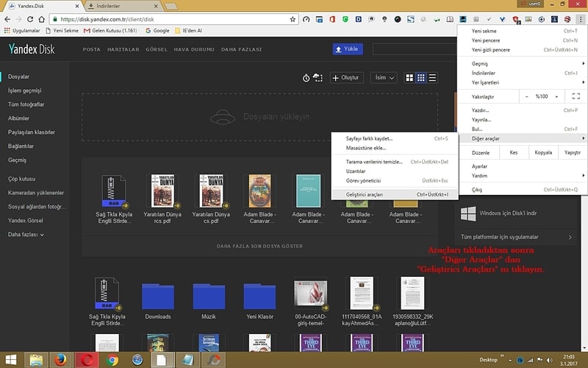Image resolution: width=588 pixels, height=368 pixels.
Task: Open POSTA link in header
Action: 91,49
